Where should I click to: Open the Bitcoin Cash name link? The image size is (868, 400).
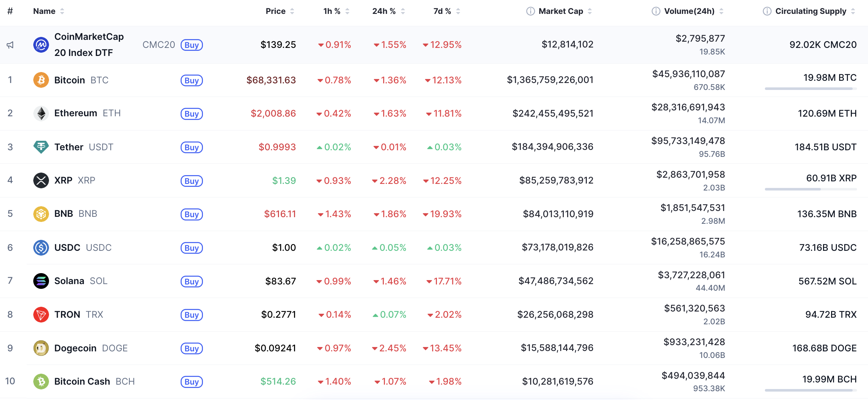[x=82, y=381]
